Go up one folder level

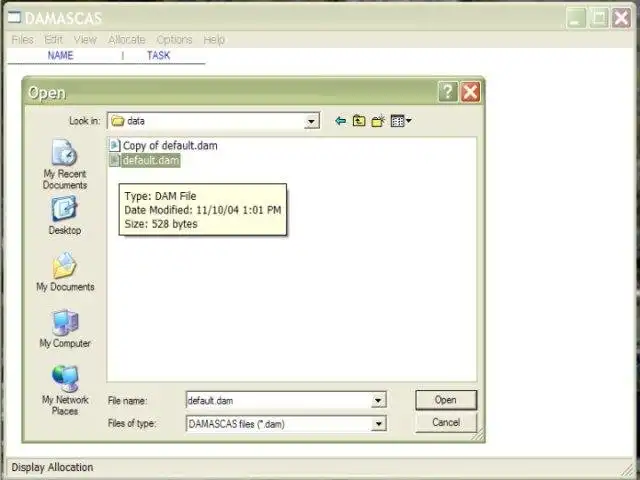pyautogui.click(x=359, y=121)
